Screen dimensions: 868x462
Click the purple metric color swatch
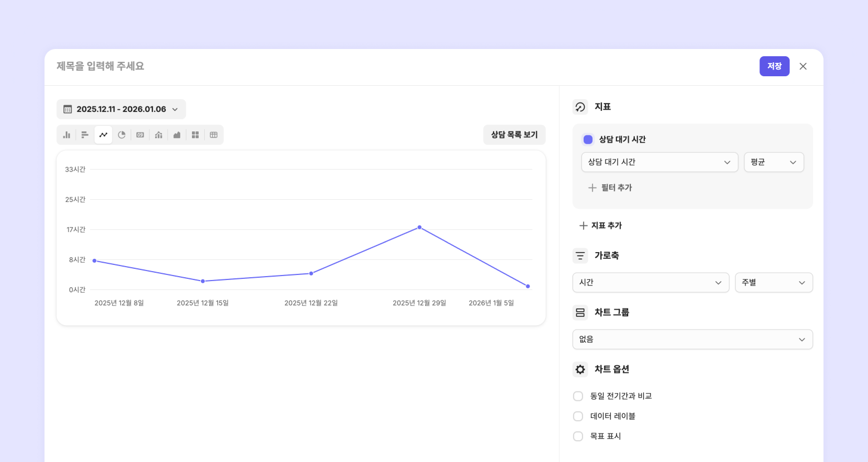[588, 140]
